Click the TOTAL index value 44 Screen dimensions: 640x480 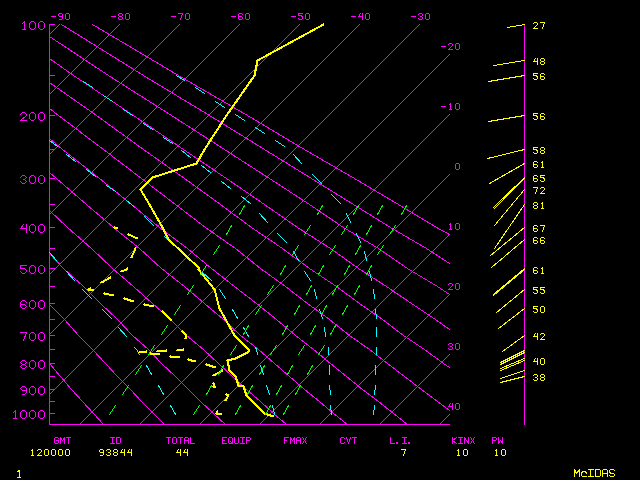pos(182,452)
